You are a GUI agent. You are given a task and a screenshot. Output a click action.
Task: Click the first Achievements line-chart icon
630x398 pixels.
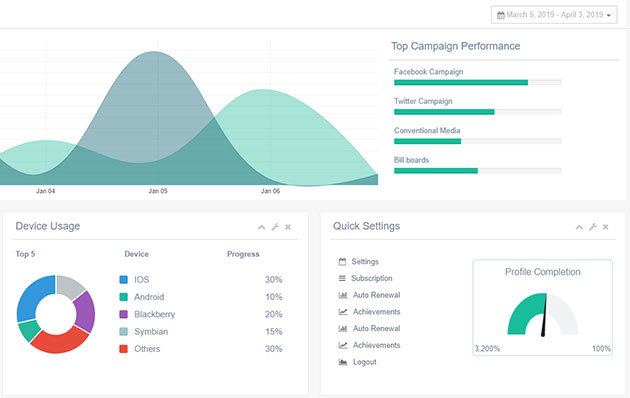tap(343, 312)
